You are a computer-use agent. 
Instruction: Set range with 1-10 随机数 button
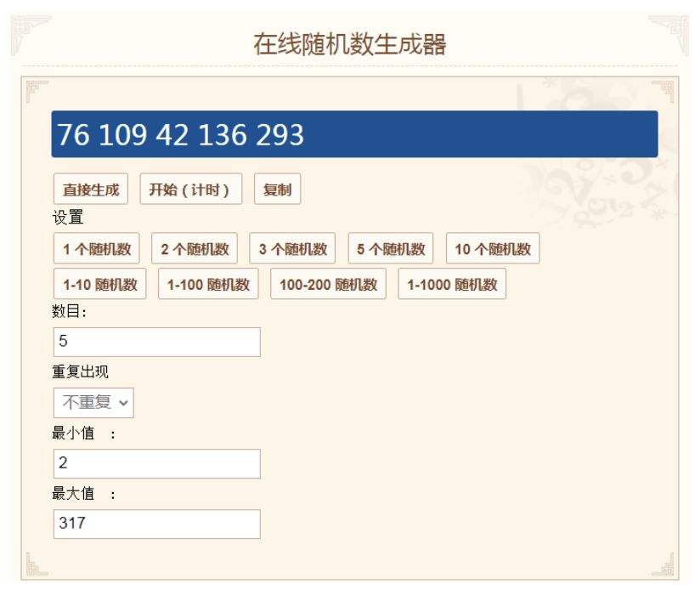point(99,284)
